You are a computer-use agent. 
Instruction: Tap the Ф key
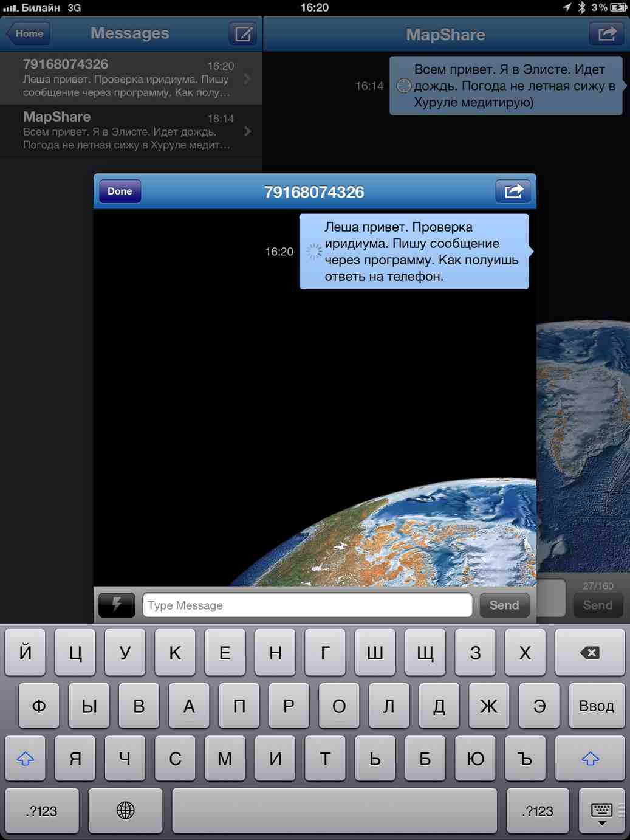pyautogui.click(x=39, y=706)
